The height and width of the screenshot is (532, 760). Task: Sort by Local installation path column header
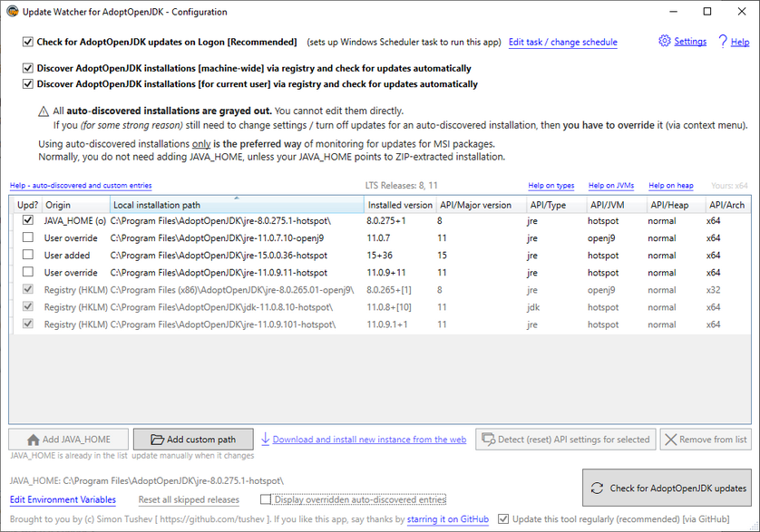click(236, 205)
